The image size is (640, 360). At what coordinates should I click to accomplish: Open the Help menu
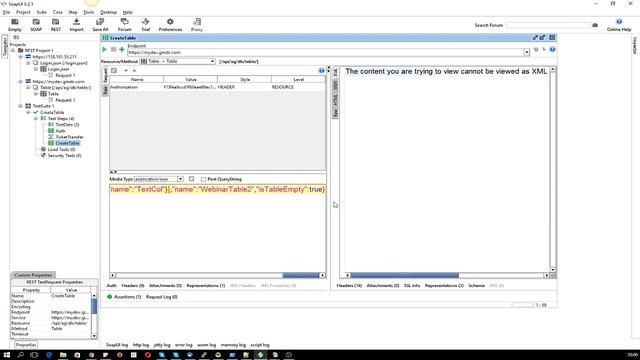[128, 12]
